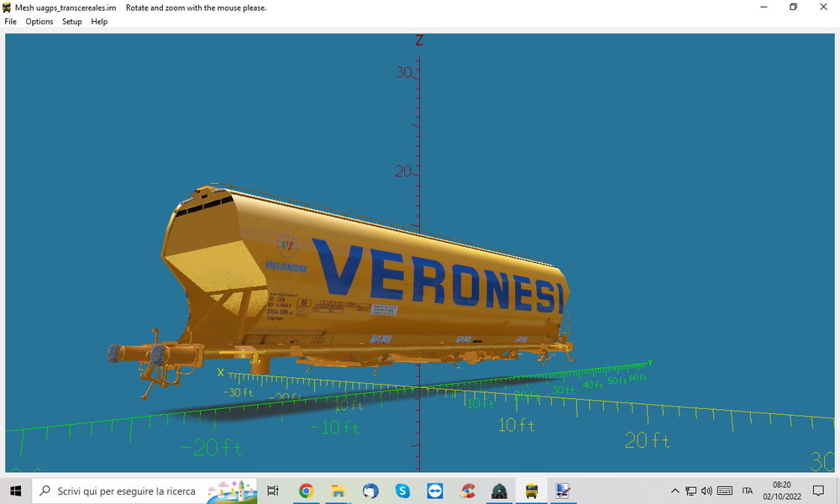Minimize the mesh viewer window
Image resolution: width=840 pixels, height=504 pixels.
pyautogui.click(x=764, y=7)
